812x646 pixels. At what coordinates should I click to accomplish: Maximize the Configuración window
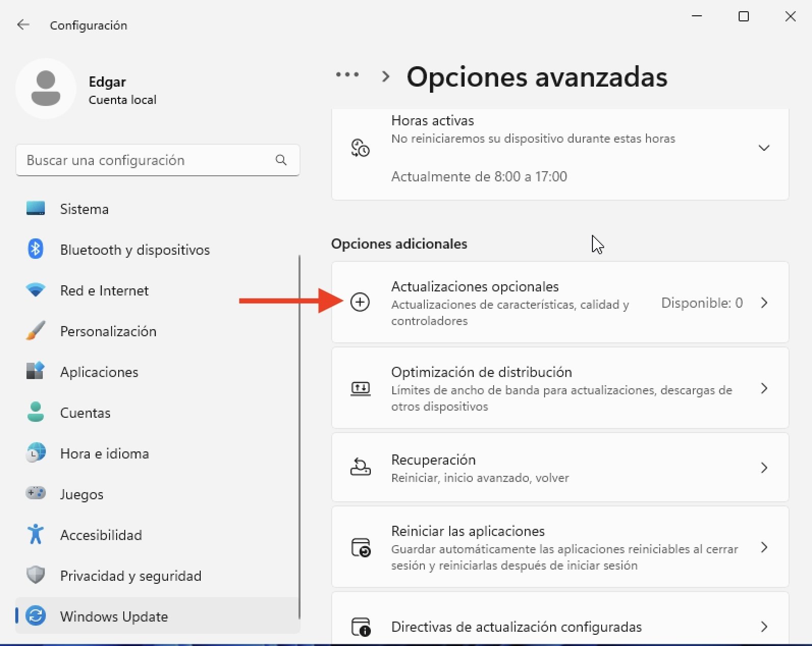click(x=744, y=16)
